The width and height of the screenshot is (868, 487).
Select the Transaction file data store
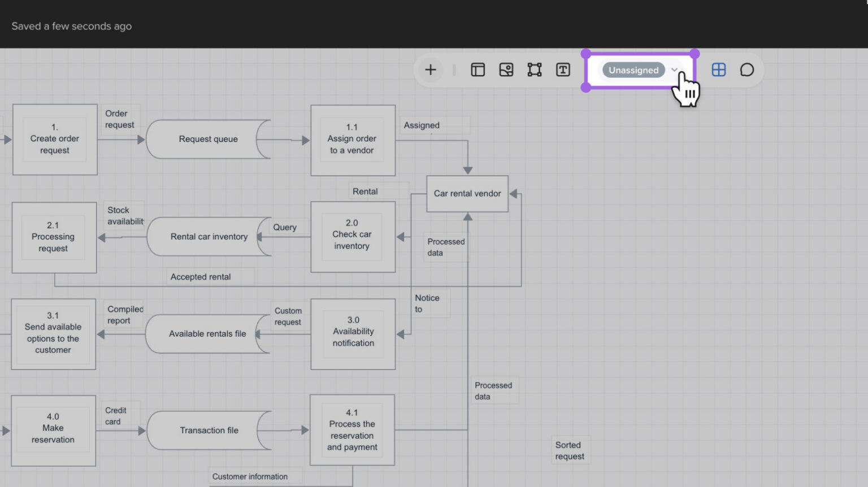(209, 430)
